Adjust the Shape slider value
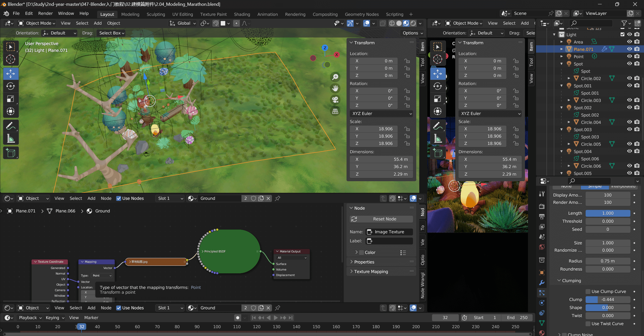The width and height of the screenshot is (644, 336). 608,308
